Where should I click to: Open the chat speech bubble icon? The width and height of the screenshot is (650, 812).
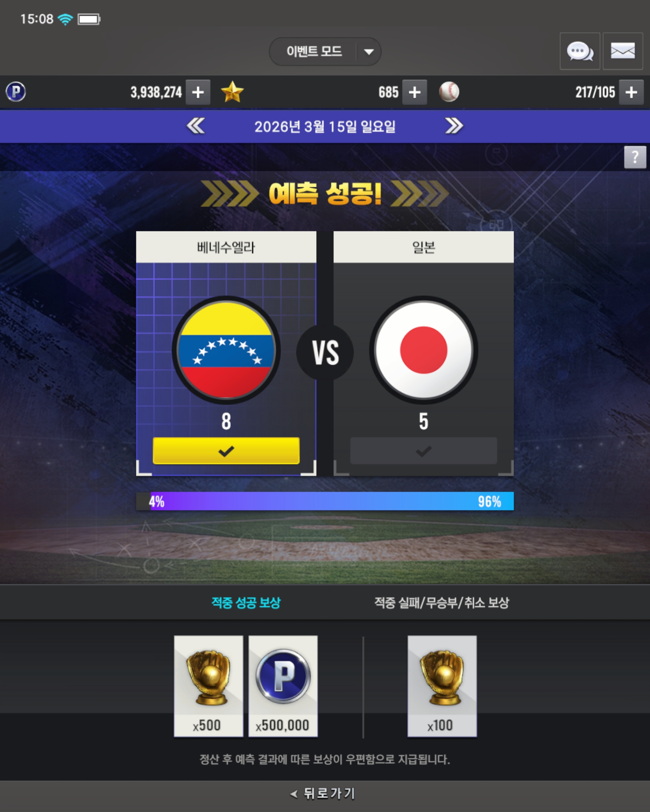click(579, 51)
